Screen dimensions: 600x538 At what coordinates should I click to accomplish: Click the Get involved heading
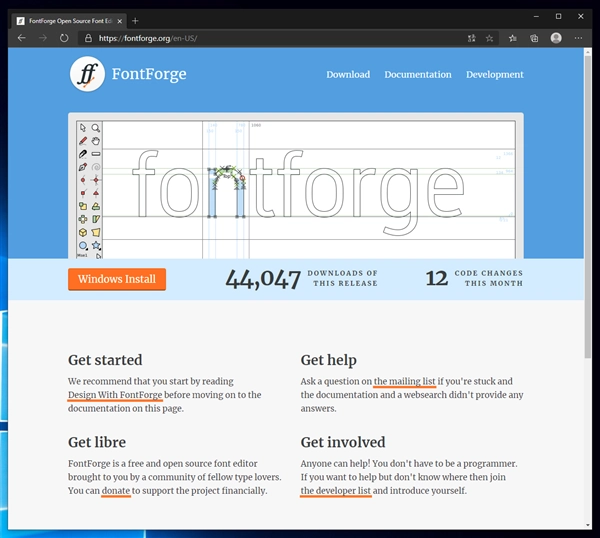[343, 442]
